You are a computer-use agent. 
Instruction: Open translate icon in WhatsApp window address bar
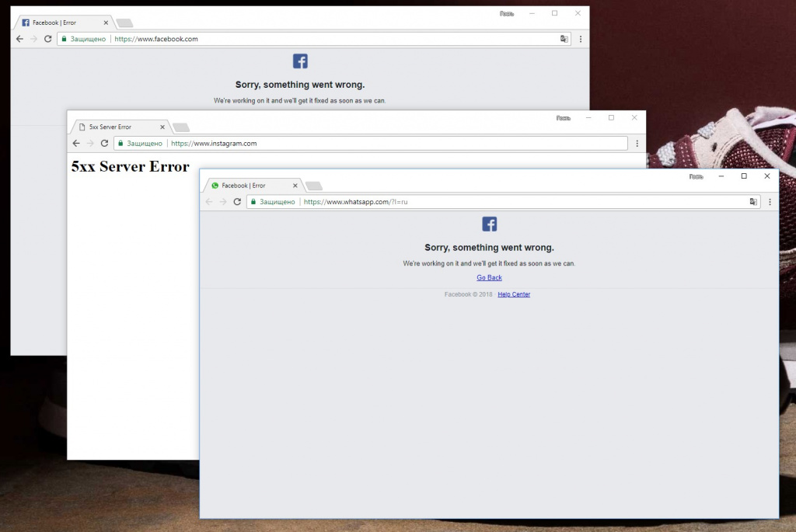[x=753, y=202]
